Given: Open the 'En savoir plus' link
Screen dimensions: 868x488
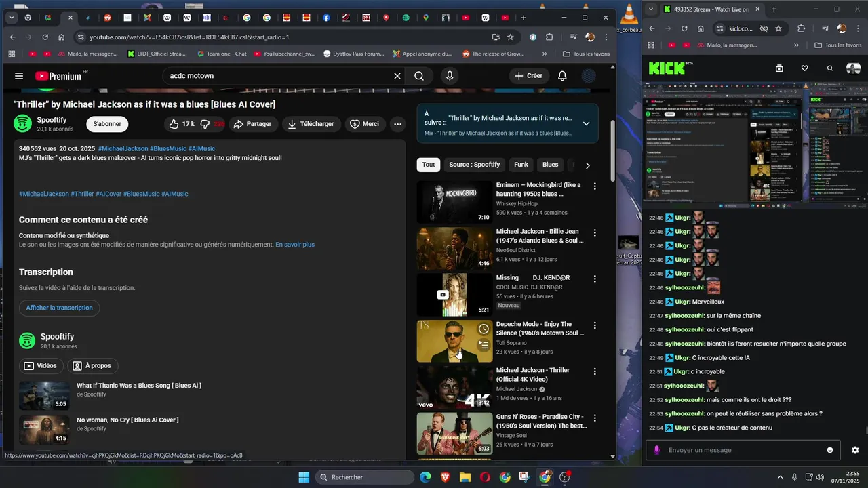Looking at the screenshot, I should click(x=295, y=245).
